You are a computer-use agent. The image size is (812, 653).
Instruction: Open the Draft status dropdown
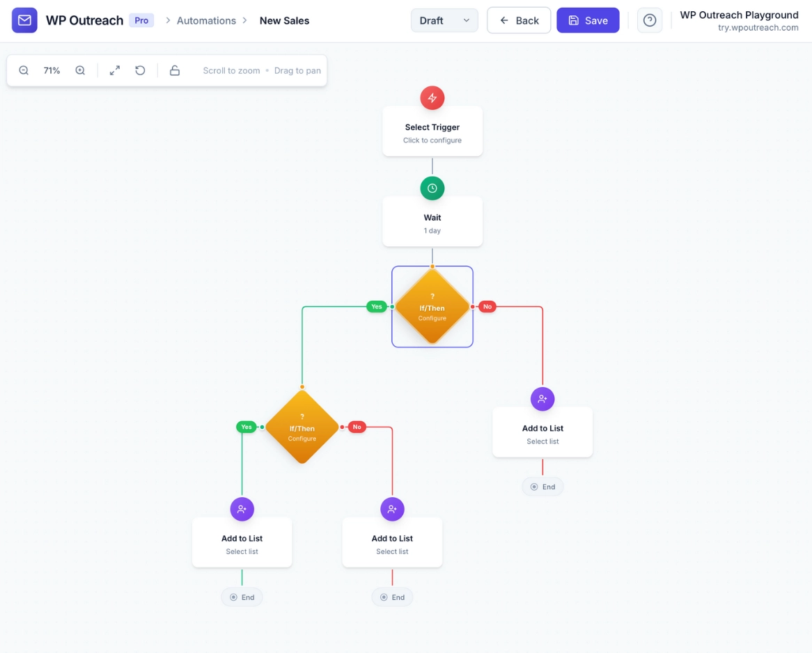(x=444, y=20)
